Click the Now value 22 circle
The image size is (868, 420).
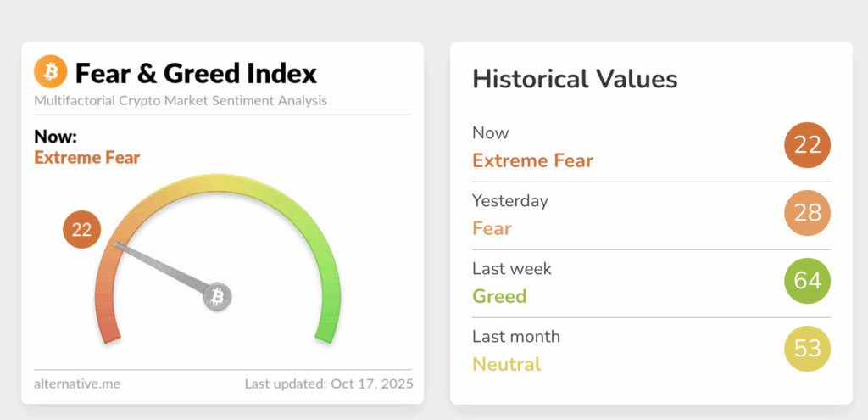[x=808, y=145]
